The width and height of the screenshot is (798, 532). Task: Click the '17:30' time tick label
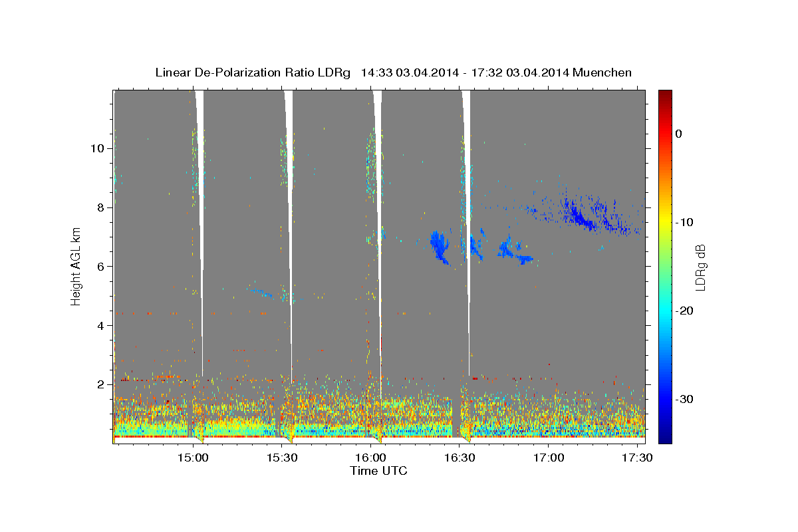point(637,458)
